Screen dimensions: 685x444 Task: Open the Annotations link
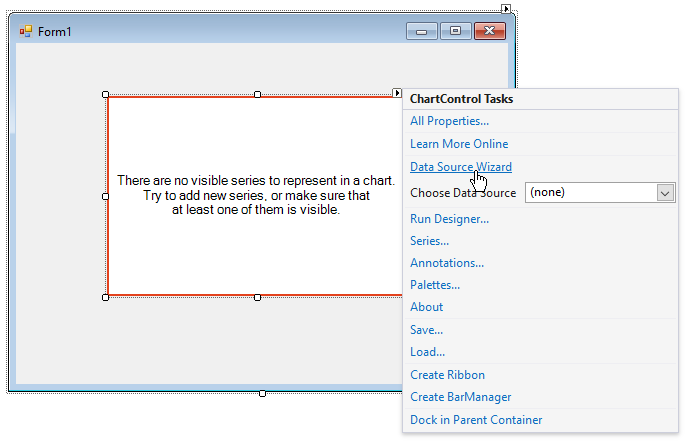point(446,263)
